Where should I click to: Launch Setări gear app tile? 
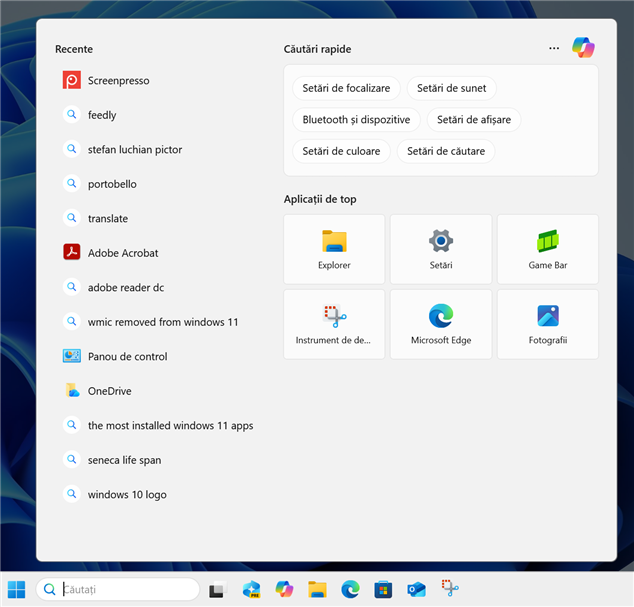[x=441, y=249]
